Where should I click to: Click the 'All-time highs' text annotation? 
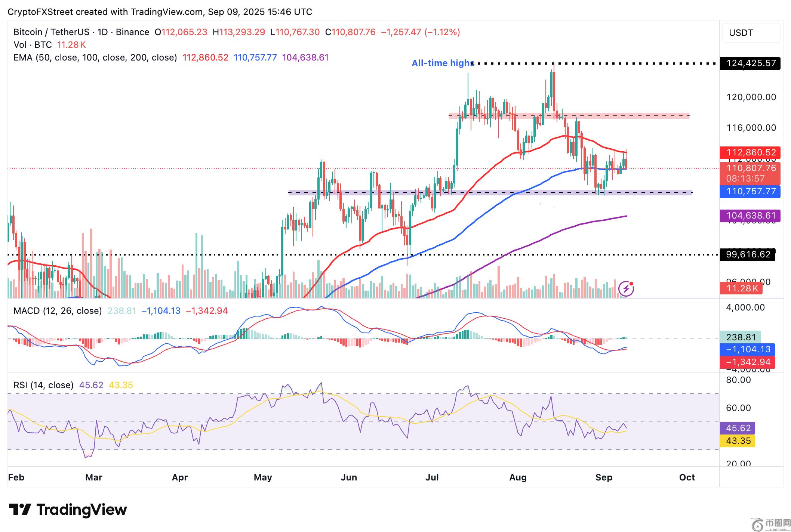point(443,63)
